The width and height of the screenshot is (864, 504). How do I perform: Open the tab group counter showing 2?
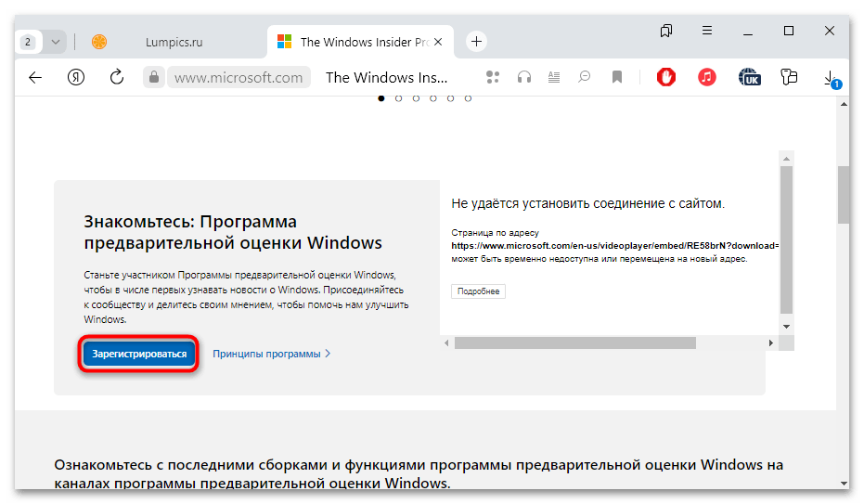pos(28,42)
